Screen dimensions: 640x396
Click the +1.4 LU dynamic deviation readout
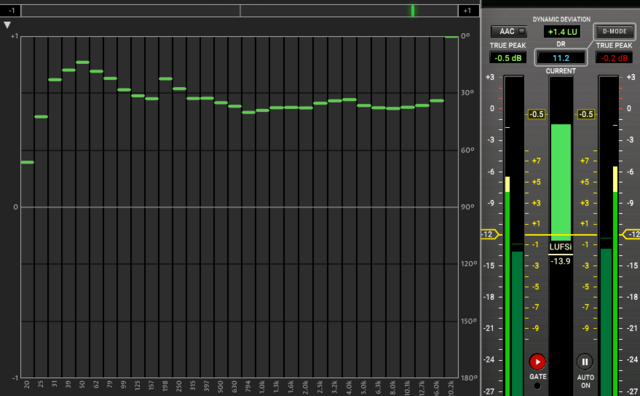point(562,32)
